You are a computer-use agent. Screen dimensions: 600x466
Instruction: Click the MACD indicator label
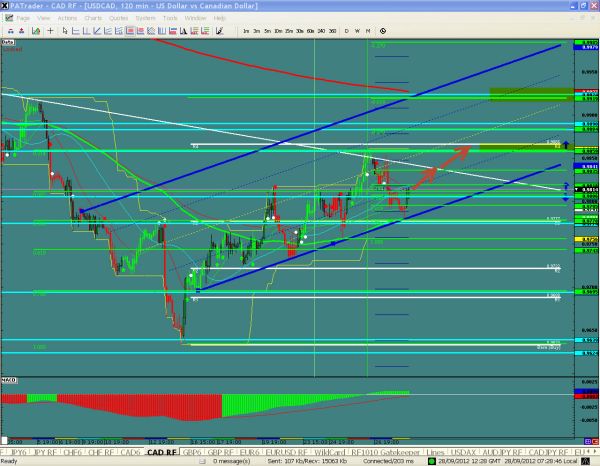(x=8, y=381)
